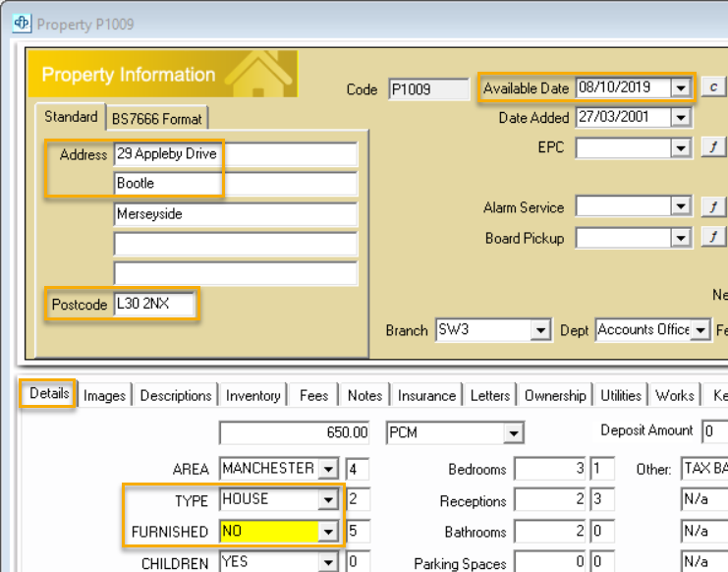Open the PCM rent frequency dropdown
The width and height of the screenshot is (728, 572).
pos(514,433)
